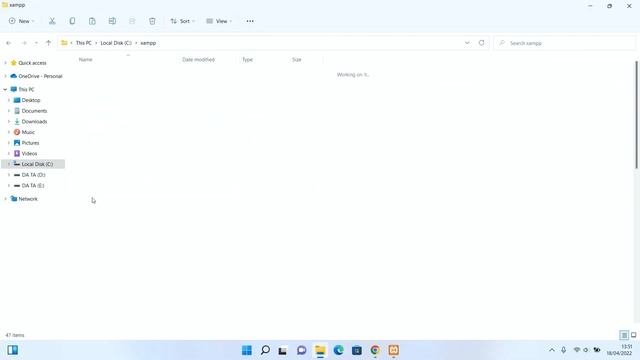Image resolution: width=640 pixels, height=360 pixels.
Task: Go back with the Back arrow
Action: [x=9, y=43]
